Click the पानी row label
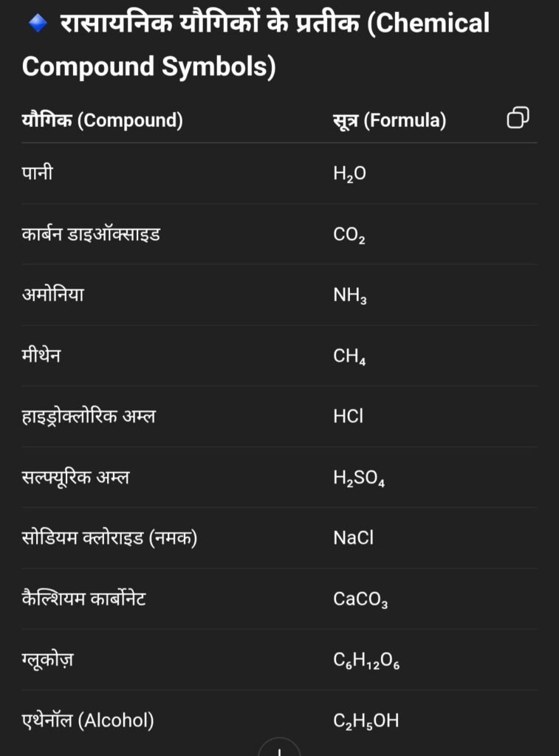The width and height of the screenshot is (559, 756). (38, 172)
